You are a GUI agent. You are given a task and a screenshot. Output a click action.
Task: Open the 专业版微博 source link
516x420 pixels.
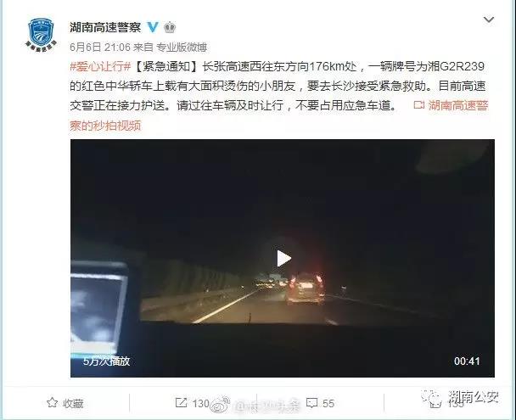182,47
